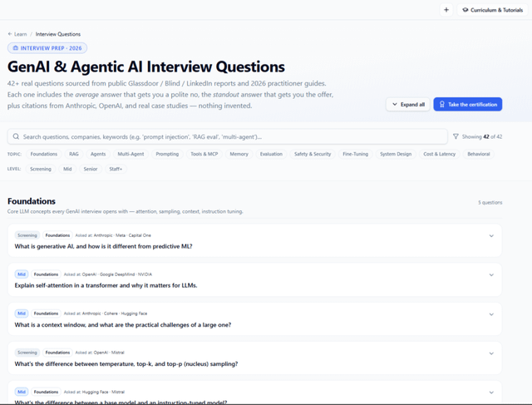Click the search magnifier icon
The image size is (532, 405).
(x=16, y=136)
